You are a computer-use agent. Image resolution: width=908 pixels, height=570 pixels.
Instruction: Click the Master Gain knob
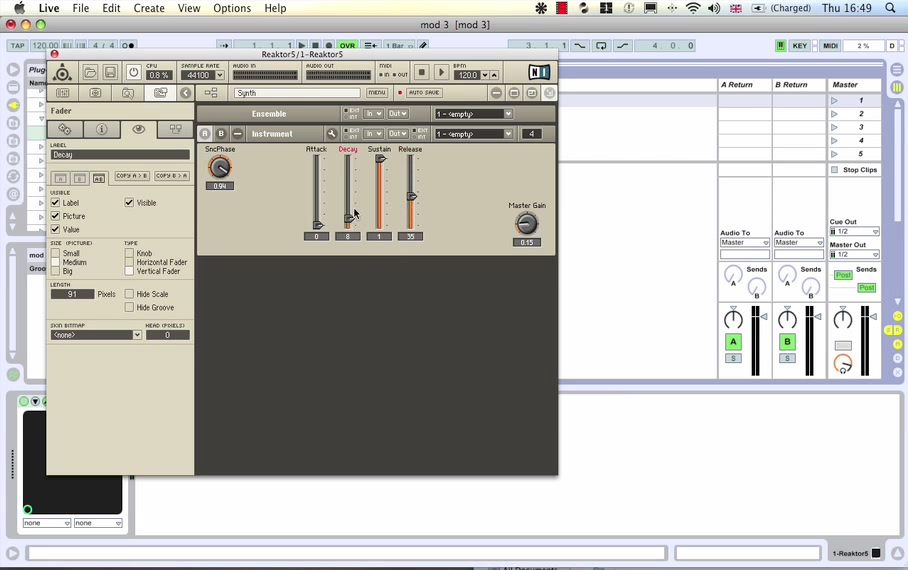click(526, 224)
